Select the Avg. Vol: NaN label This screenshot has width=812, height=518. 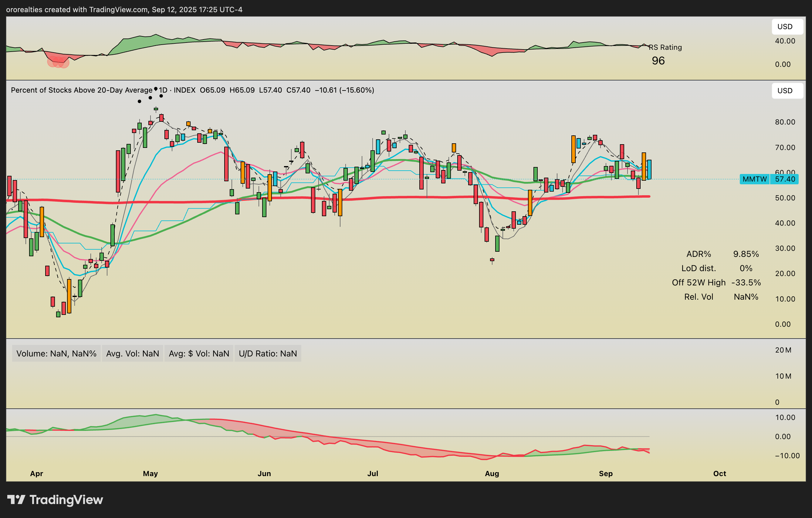[133, 353]
